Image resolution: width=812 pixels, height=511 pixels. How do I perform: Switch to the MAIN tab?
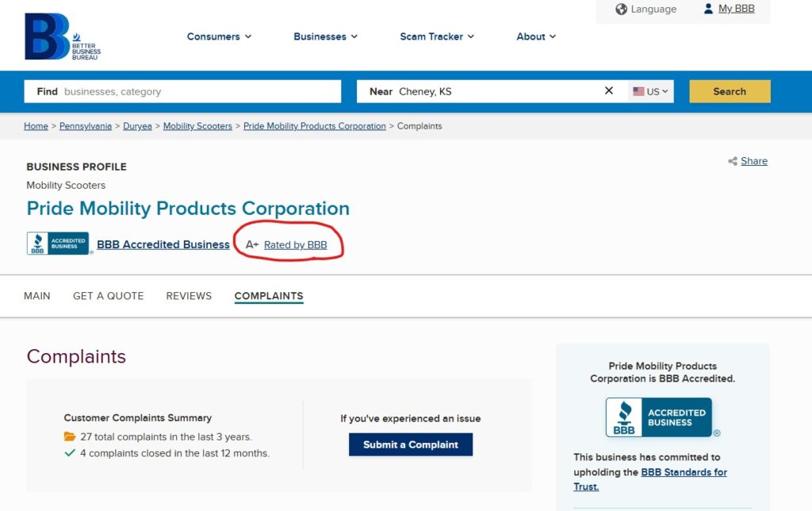37,296
